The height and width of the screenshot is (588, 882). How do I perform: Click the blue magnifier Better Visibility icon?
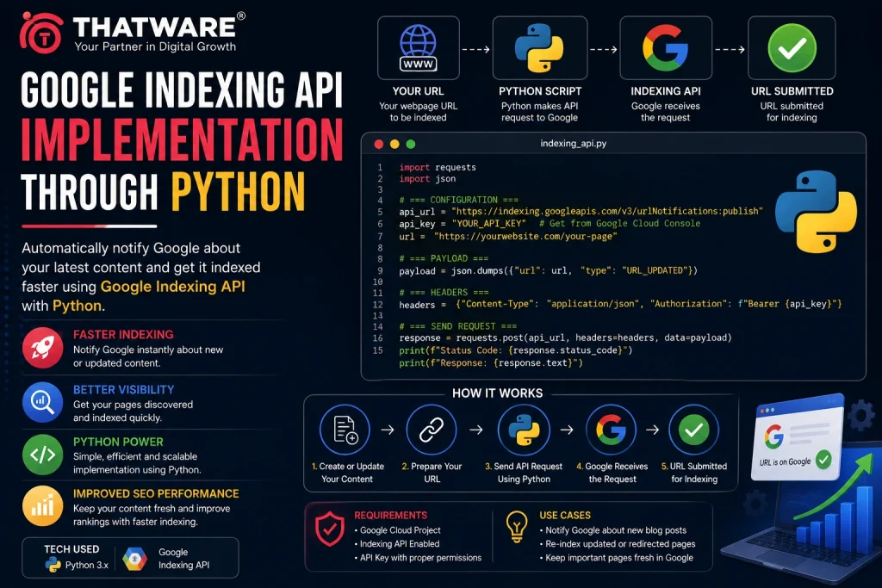(43, 402)
